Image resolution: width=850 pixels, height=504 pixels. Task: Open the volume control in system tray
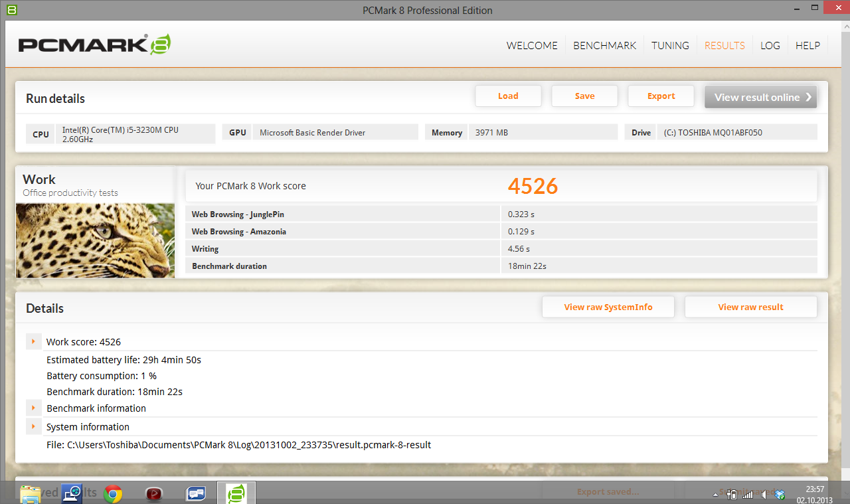(764, 494)
